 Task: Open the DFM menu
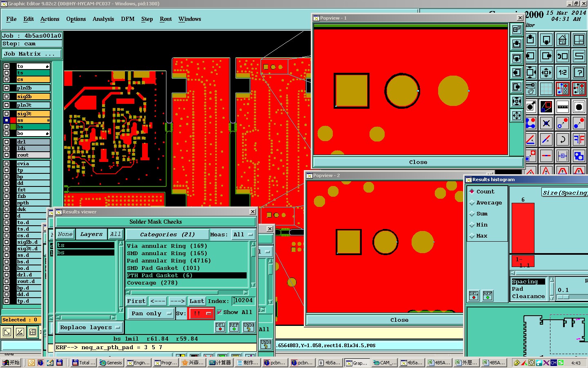click(128, 19)
